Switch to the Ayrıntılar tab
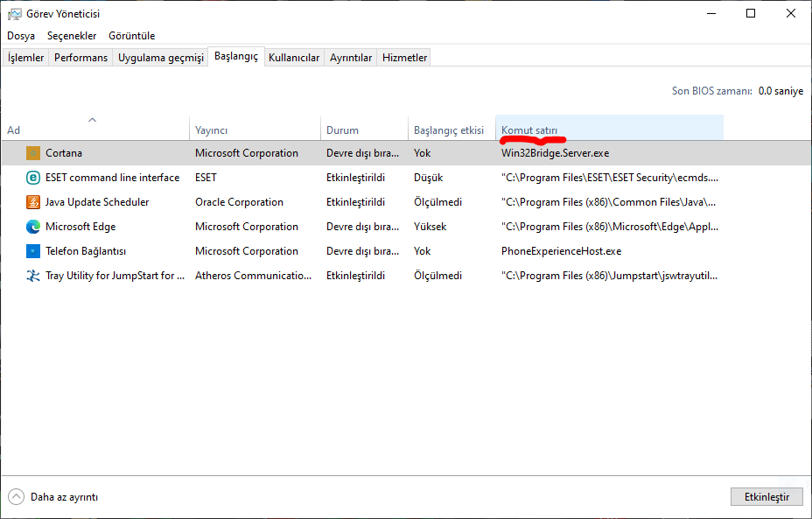The width and height of the screenshot is (812, 519). (x=351, y=58)
